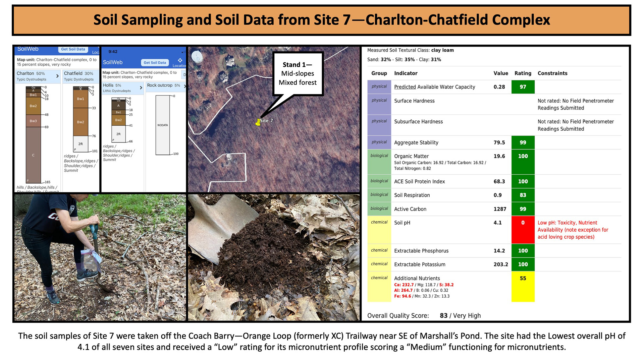Click the red 0 Soil pH rating
The width and height of the screenshot is (644, 362).
click(523, 230)
